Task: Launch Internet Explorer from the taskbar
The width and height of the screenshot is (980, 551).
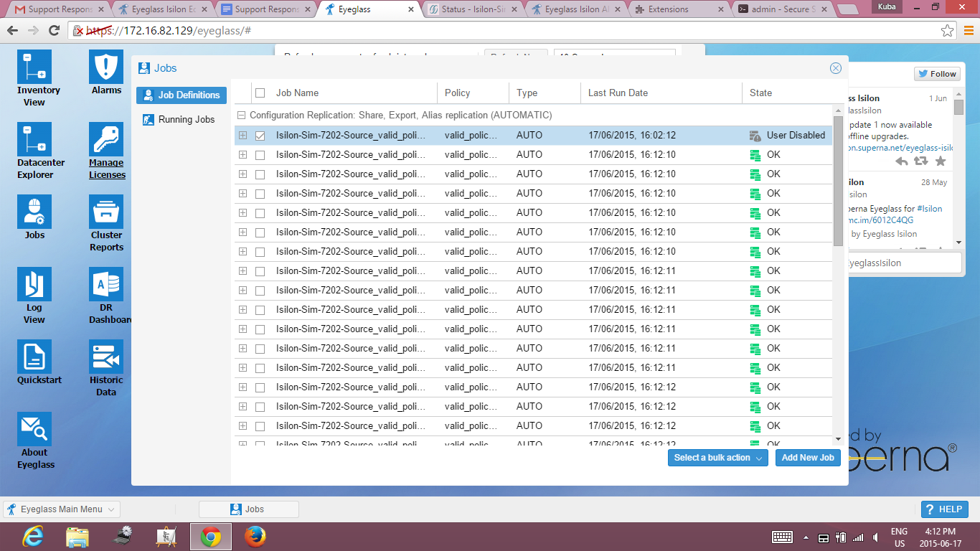Action: tap(33, 536)
